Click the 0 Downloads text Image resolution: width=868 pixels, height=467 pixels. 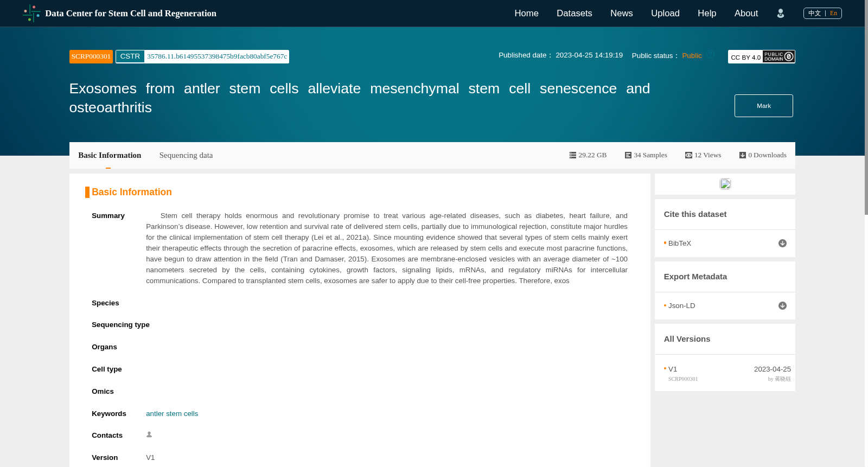click(767, 155)
